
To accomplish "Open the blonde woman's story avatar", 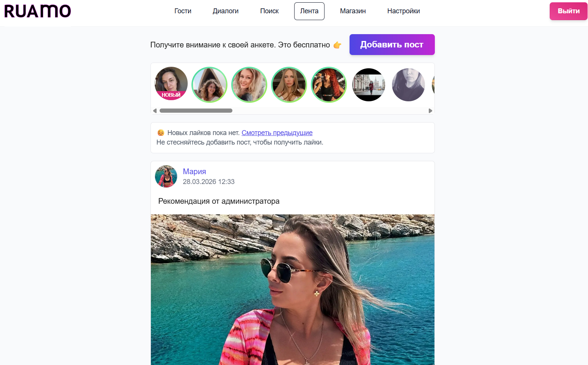I will click(249, 85).
